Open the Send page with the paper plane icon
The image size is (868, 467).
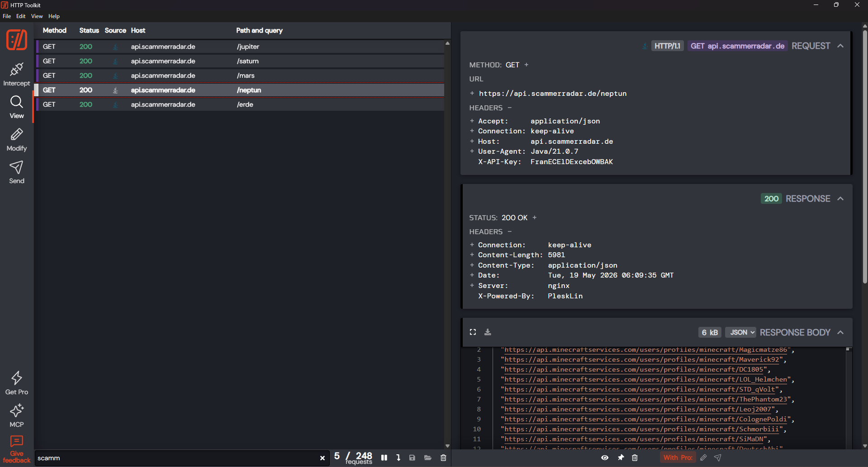click(17, 172)
